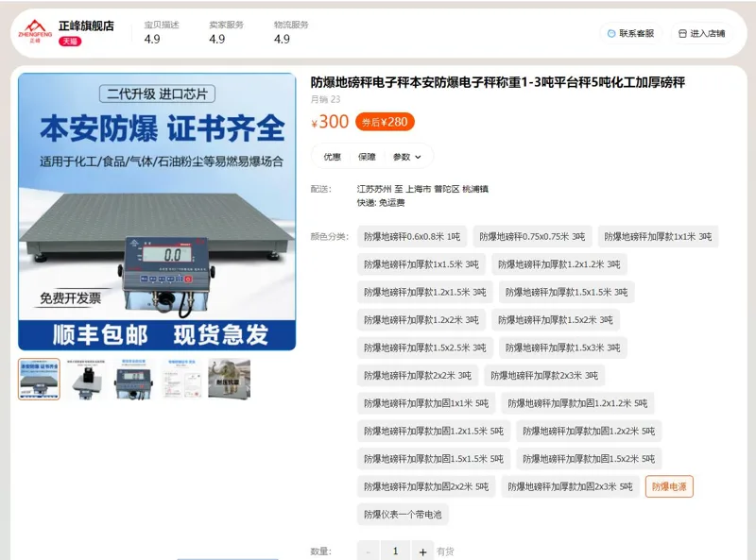Click the Zhengfeng store logo icon
The image size is (756, 560).
[x=35, y=31]
